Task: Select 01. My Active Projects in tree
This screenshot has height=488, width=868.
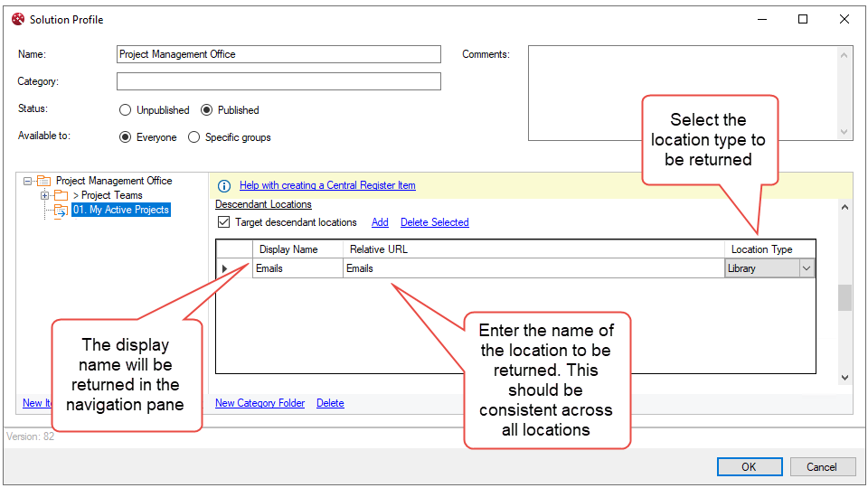Action: 120,210
